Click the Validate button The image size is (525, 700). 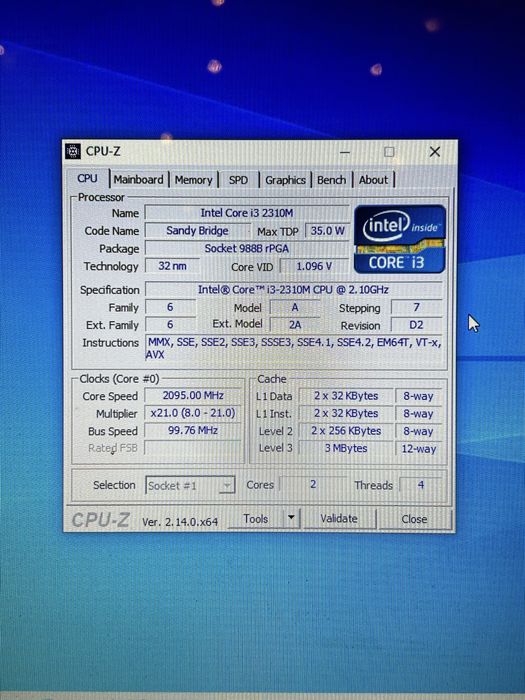pyautogui.click(x=339, y=519)
